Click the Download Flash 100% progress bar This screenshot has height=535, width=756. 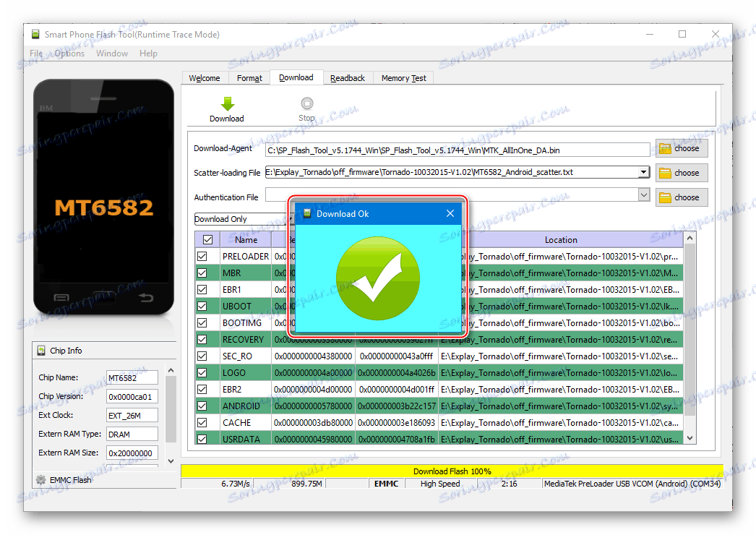pyautogui.click(x=452, y=471)
